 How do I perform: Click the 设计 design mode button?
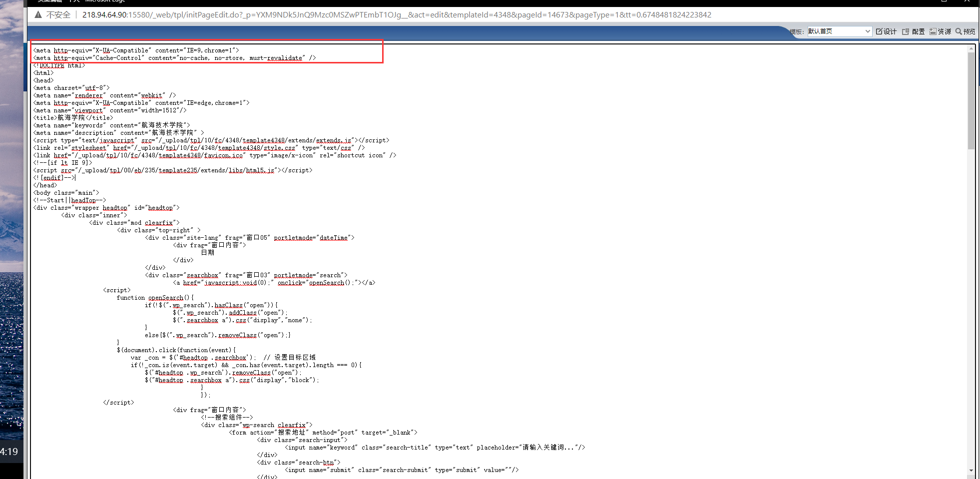tap(886, 31)
